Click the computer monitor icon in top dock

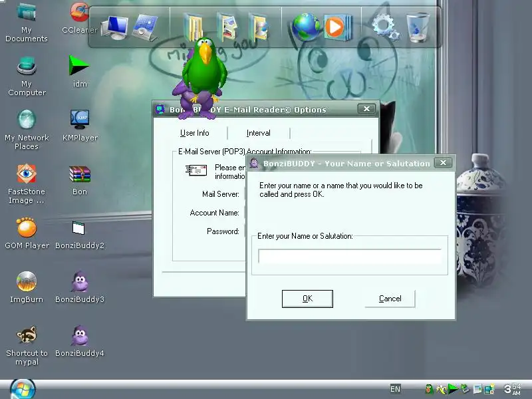pos(114,28)
